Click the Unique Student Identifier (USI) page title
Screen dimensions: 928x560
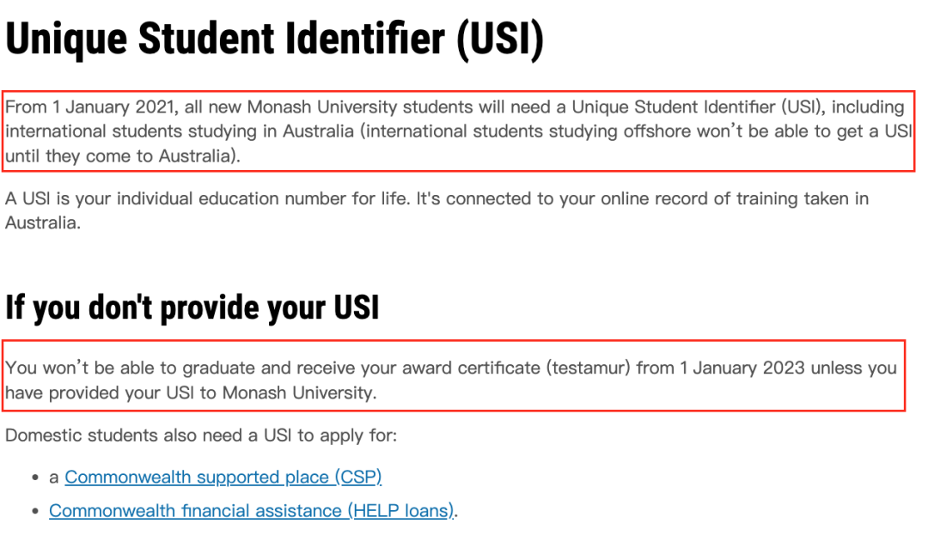(x=274, y=39)
